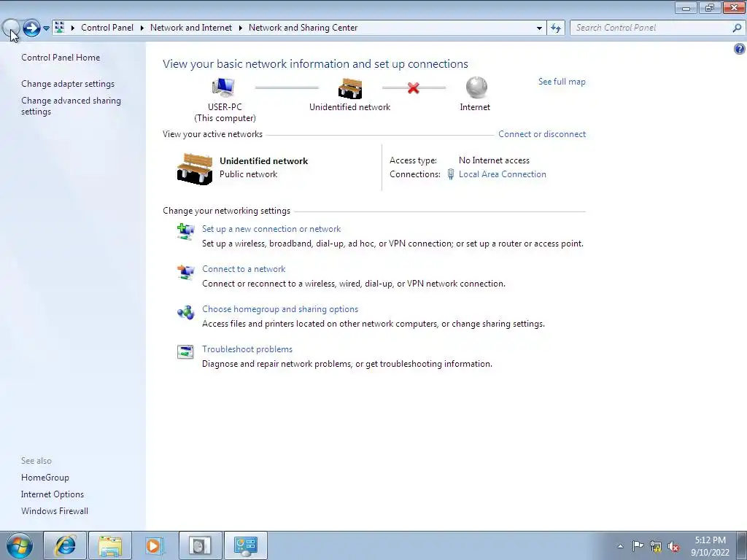Open Help via the blue question icon
747x560 pixels.
(740, 49)
